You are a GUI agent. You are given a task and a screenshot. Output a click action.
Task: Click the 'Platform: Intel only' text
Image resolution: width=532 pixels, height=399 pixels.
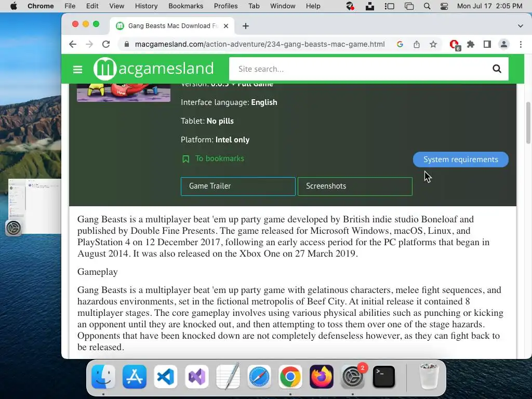pyautogui.click(x=215, y=140)
